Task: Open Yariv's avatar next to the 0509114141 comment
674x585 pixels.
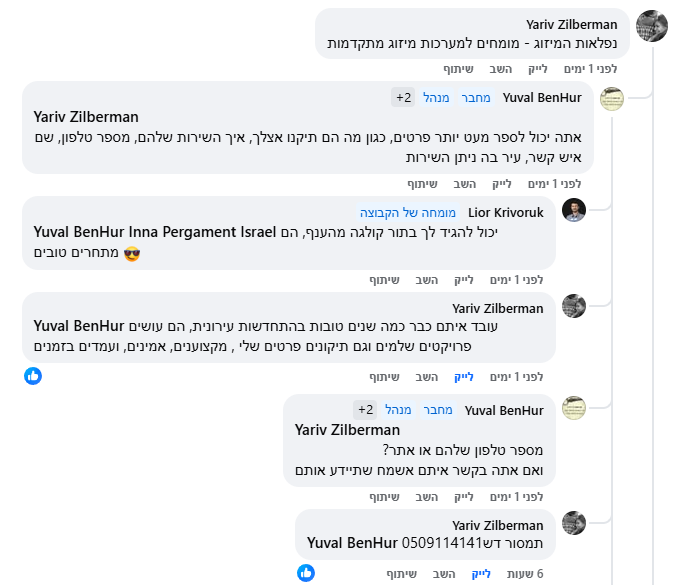Action: 574,523
